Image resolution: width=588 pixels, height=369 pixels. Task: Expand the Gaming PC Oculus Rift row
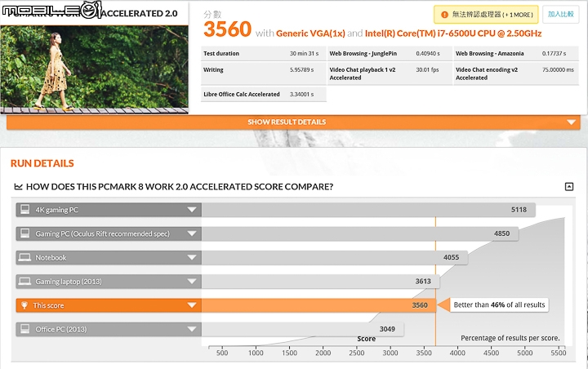(192, 233)
